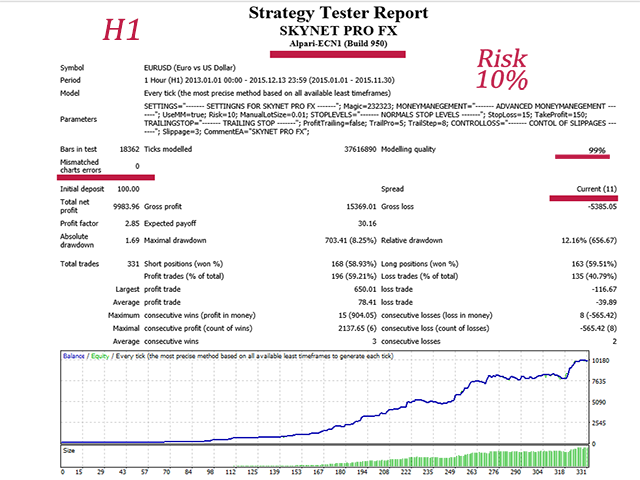Click the SKYNET PRO FX heading

tap(338, 31)
